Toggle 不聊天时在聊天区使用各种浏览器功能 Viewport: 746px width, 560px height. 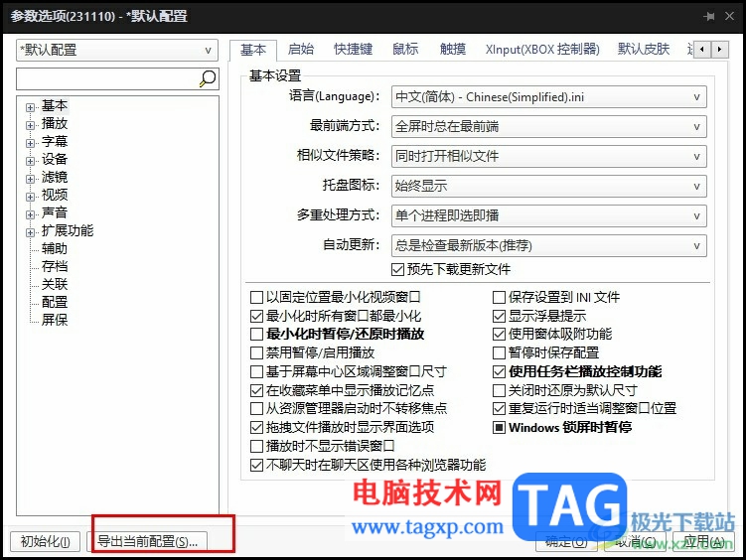tap(256, 465)
